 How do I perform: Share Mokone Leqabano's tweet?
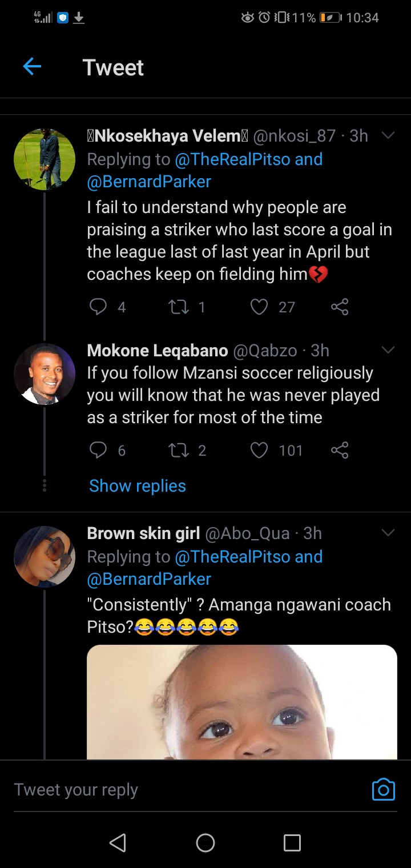pyautogui.click(x=340, y=451)
